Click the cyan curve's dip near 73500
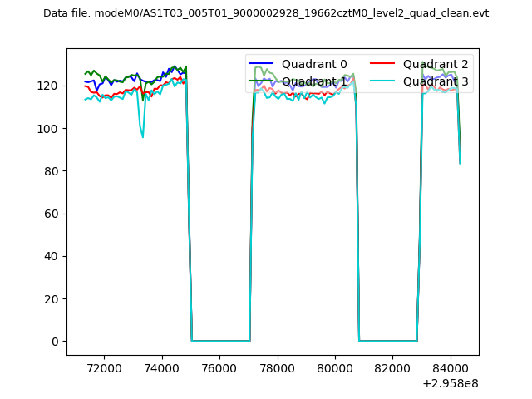This screenshot has width=532, height=399. click(x=142, y=135)
